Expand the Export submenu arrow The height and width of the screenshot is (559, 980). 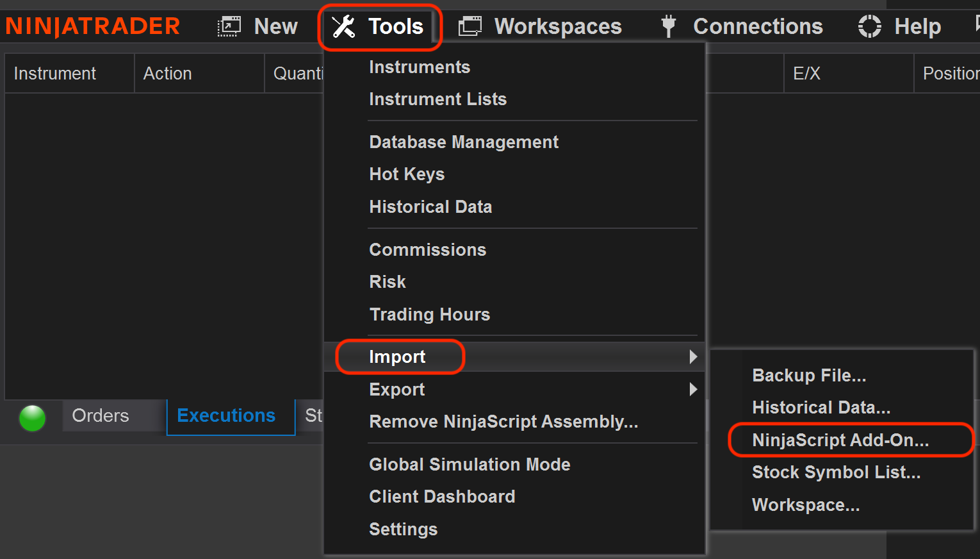[x=693, y=389]
